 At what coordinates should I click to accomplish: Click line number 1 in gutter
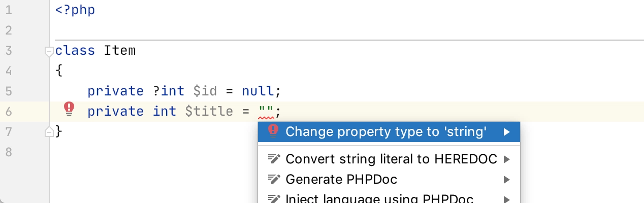8,10
